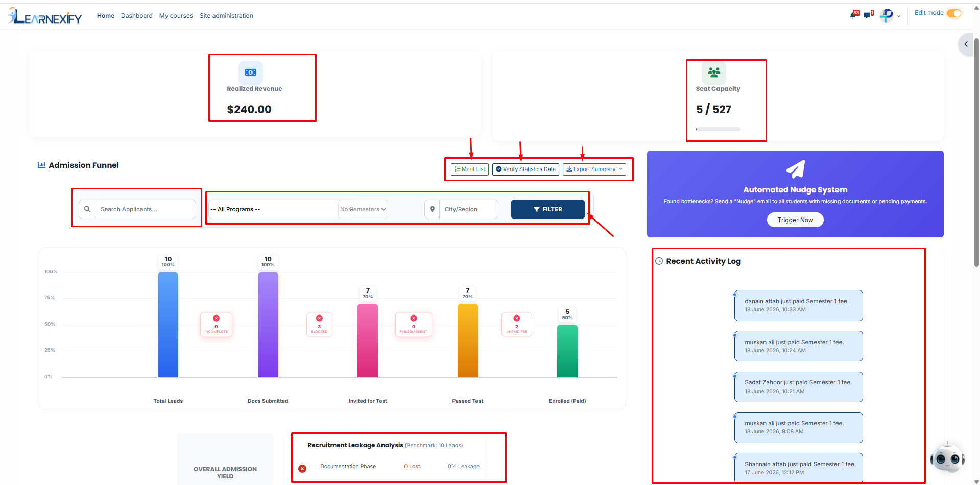Click the Enrolled (Paid) green bar
980x485 pixels.
(567, 351)
